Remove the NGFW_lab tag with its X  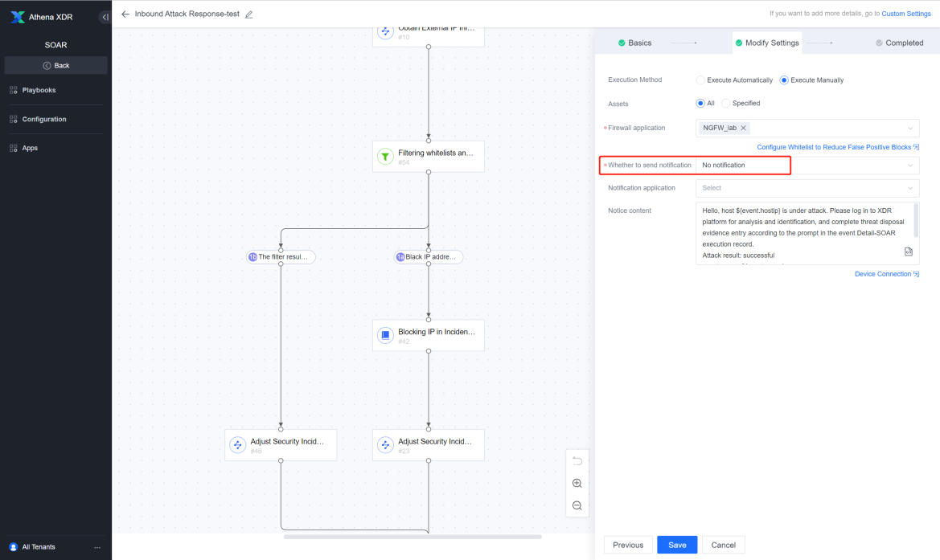point(743,128)
